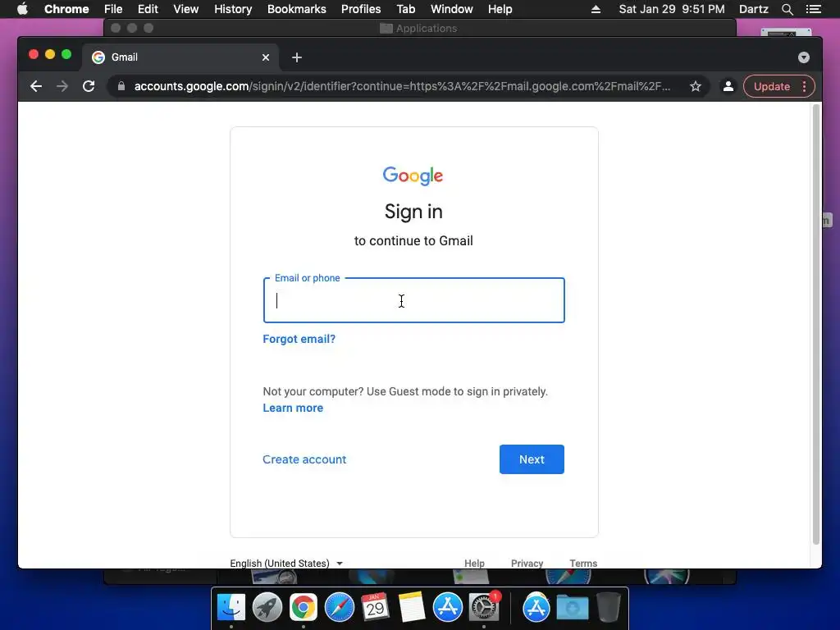
Task: Open the View menu
Action: 186,9
